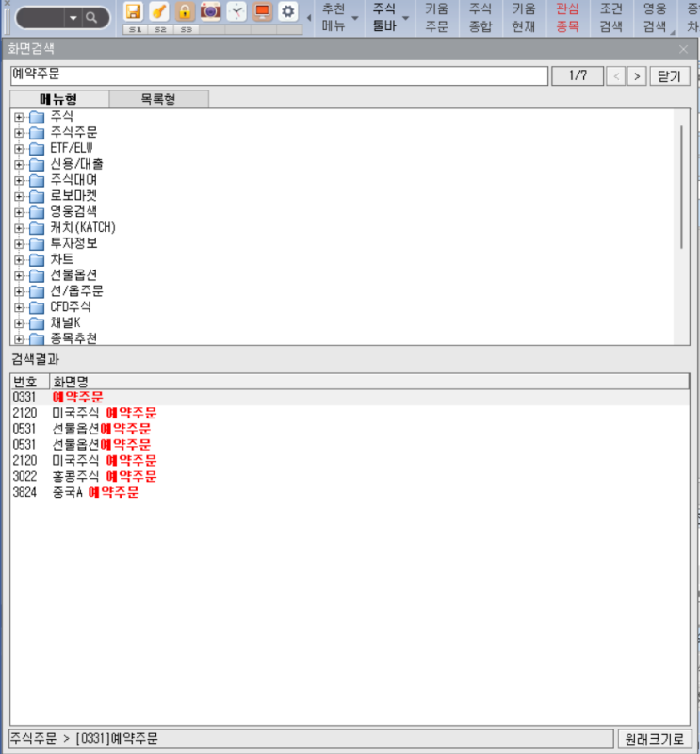The image size is (700, 754).
Task: Select result row 3022 홍콩주식 예약주문
Action: point(350,477)
